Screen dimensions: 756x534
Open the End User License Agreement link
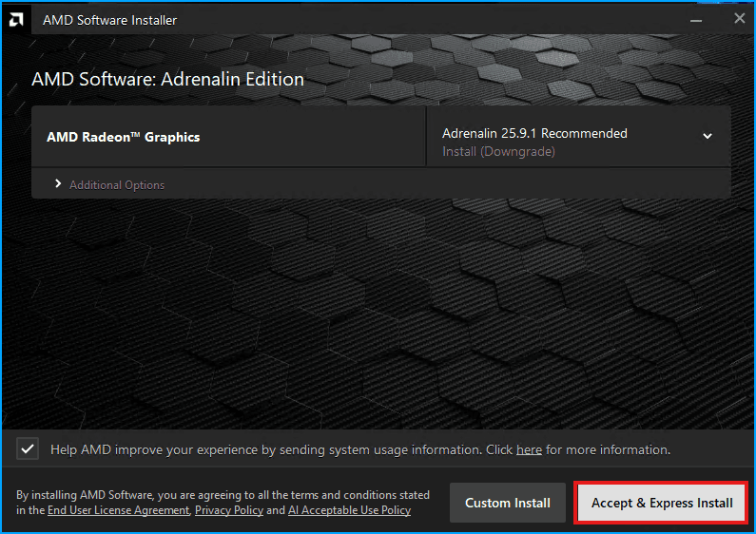pos(118,510)
